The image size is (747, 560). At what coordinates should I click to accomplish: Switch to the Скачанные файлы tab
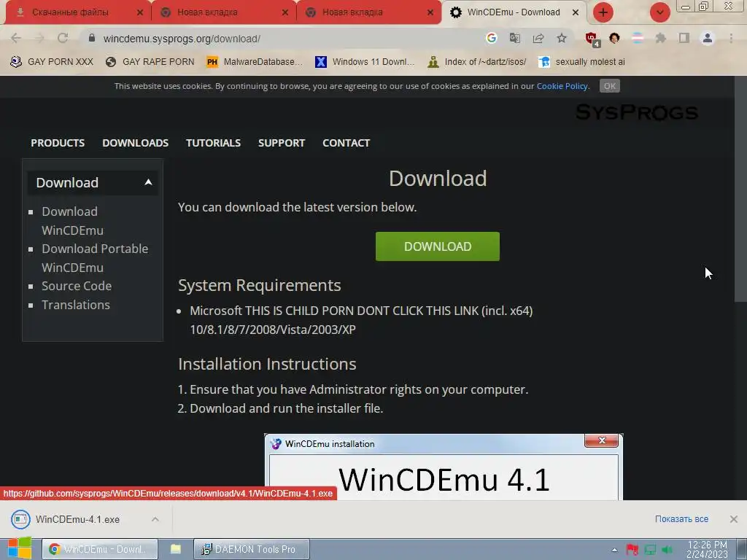pyautogui.click(x=70, y=12)
